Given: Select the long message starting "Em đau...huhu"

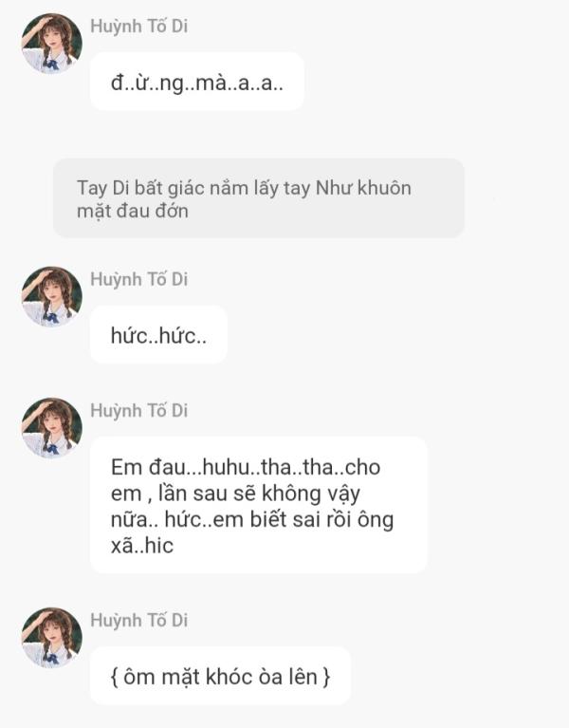Looking at the screenshot, I should tap(259, 506).
